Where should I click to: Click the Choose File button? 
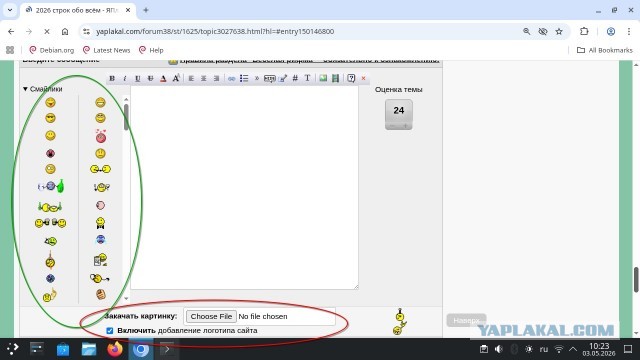tap(211, 316)
